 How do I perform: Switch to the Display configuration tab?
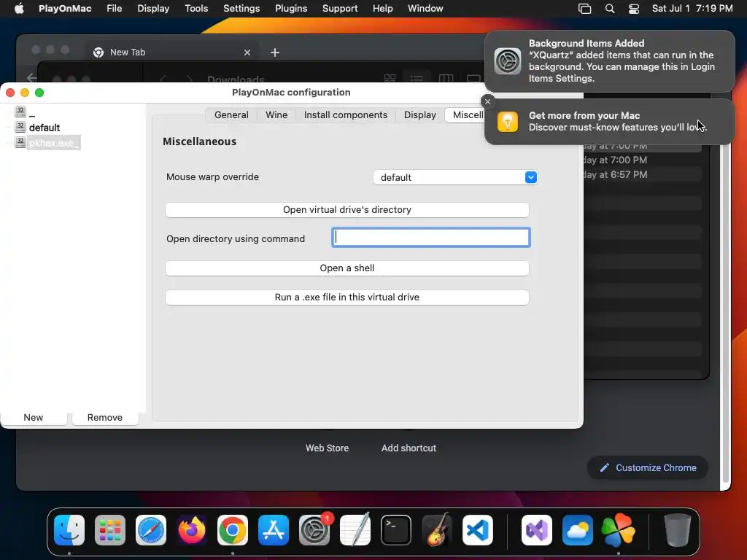[x=419, y=114]
